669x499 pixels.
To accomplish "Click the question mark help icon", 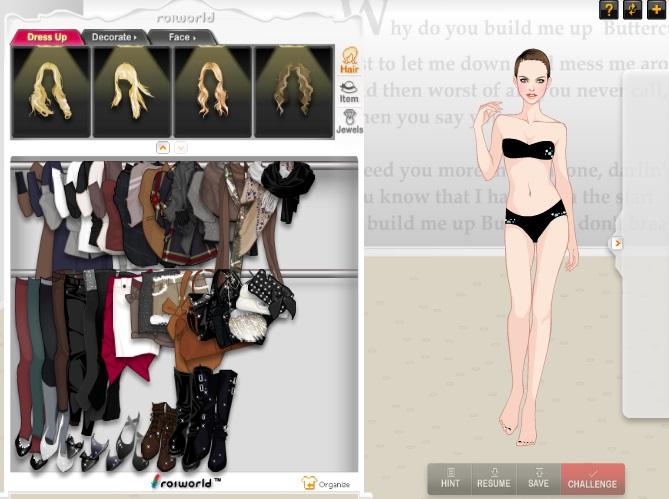I will [x=608, y=10].
